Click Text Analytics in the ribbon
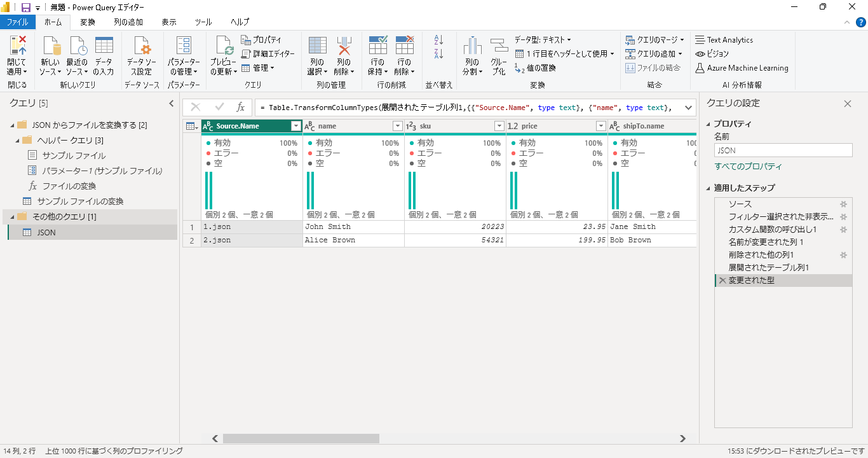The height and width of the screenshot is (458, 868). click(x=724, y=40)
